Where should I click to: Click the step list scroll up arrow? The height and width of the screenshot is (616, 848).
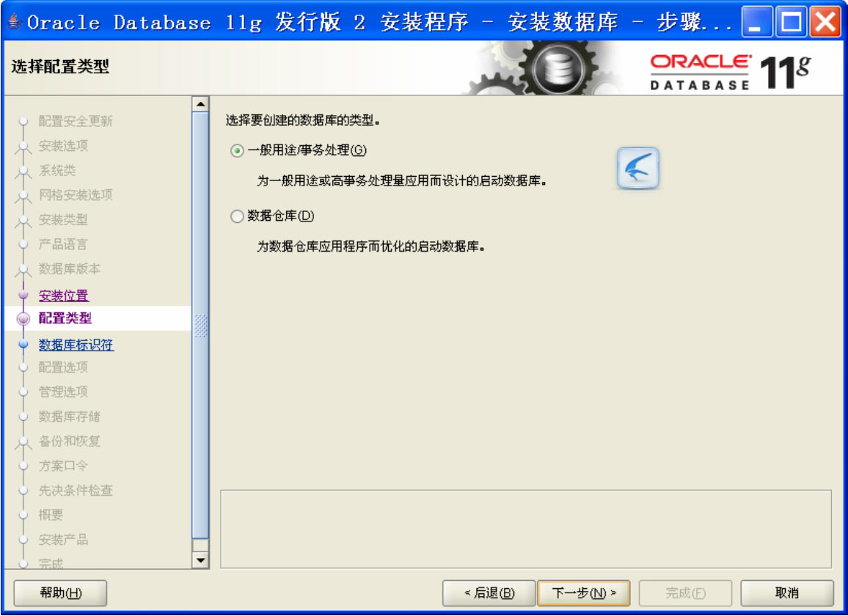point(201,104)
